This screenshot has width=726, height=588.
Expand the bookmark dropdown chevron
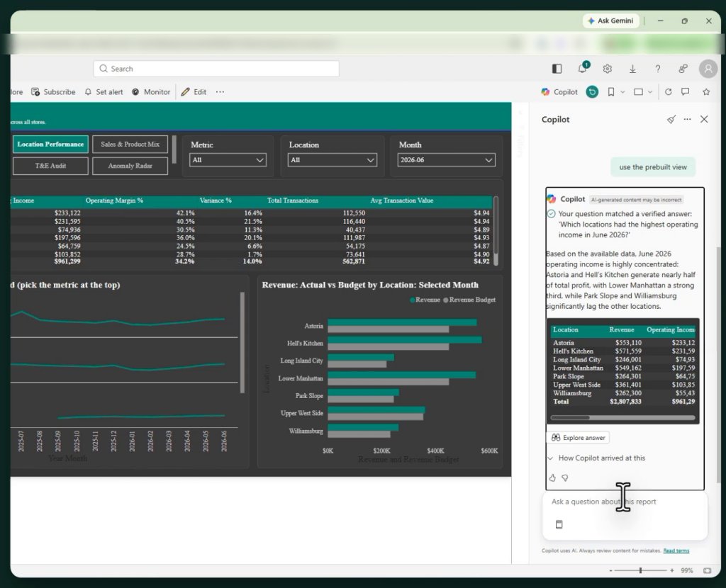click(x=622, y=92)
